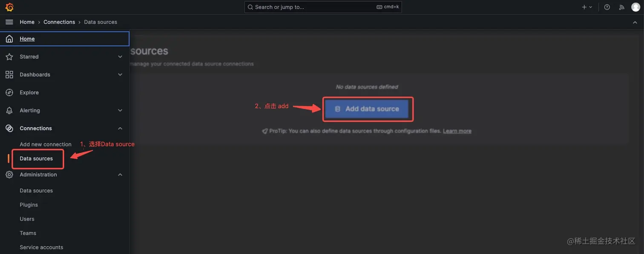Click the Connections icon in sidebar

pyautogui.click(x=9, y=128)
